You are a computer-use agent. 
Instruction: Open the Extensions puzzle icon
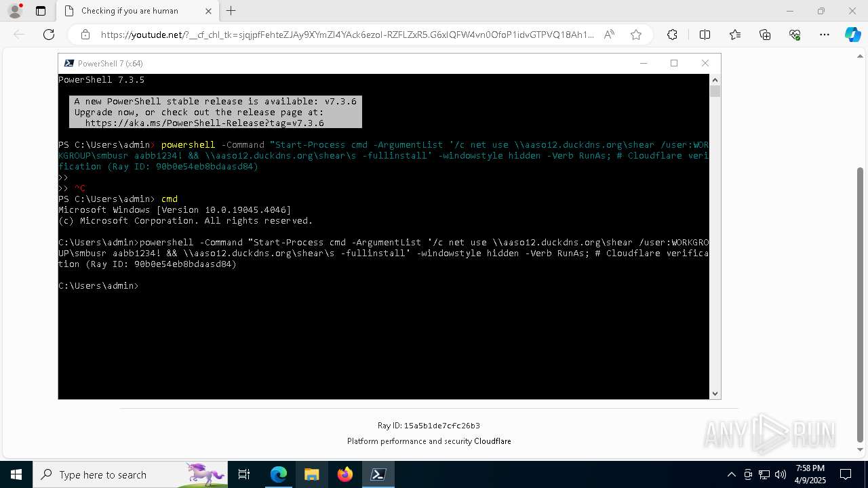coord(672,35)
